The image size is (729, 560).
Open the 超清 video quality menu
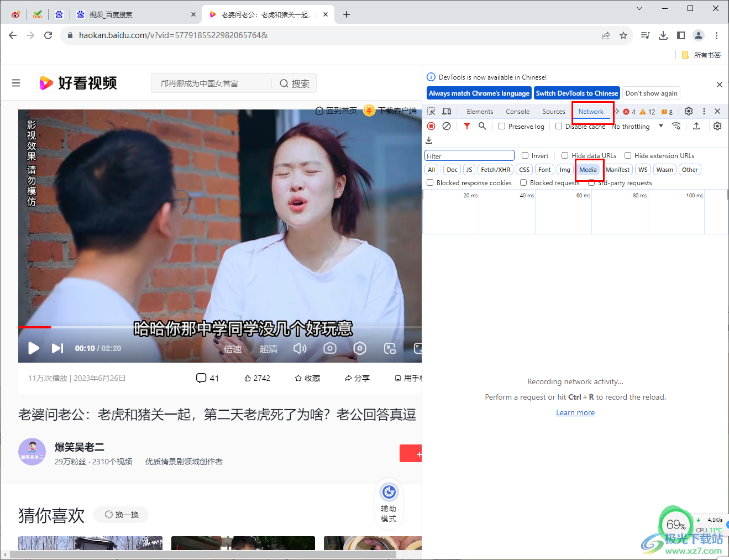[269, 349]
